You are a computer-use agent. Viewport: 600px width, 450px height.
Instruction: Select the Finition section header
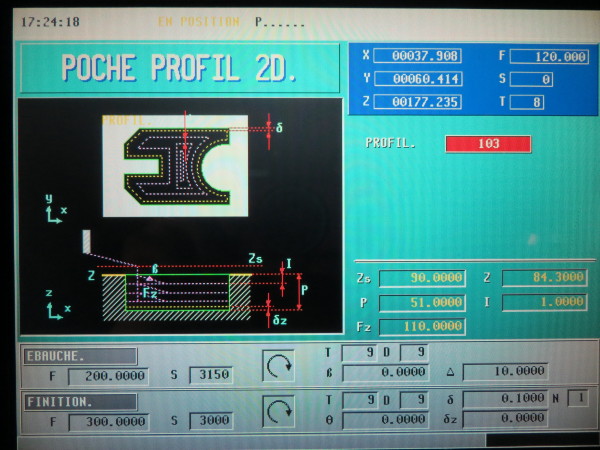click(80, 402)
